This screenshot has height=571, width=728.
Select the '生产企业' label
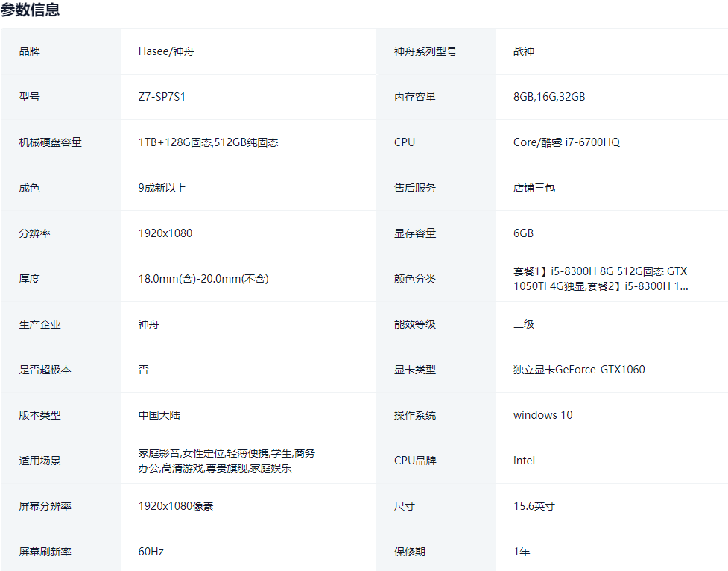tap(40, 324)
